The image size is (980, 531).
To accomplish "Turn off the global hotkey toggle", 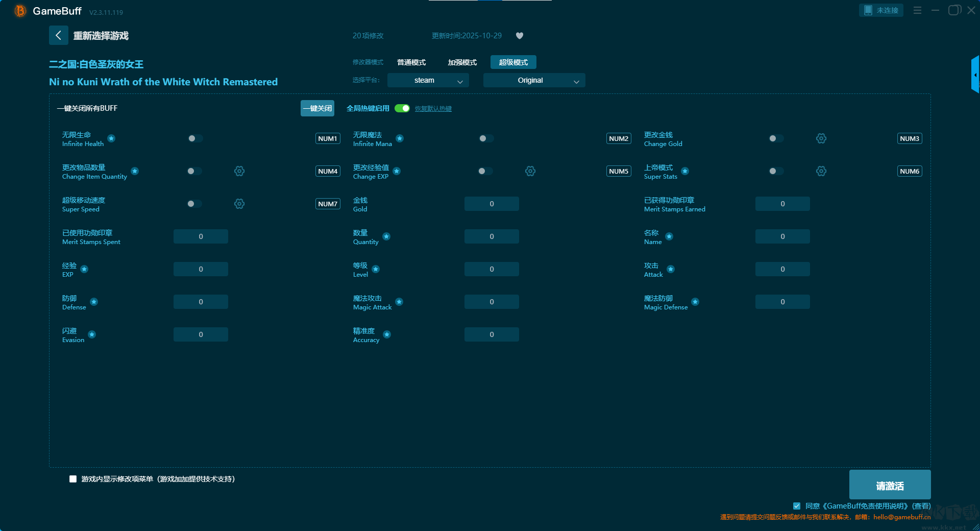I will (x=402, y=108).
